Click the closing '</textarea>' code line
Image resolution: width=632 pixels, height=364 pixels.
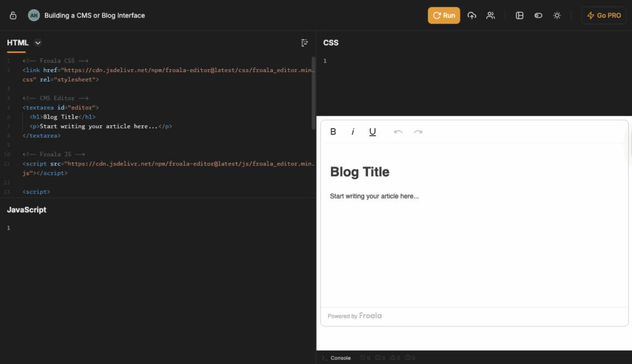(x=41, y=136)
